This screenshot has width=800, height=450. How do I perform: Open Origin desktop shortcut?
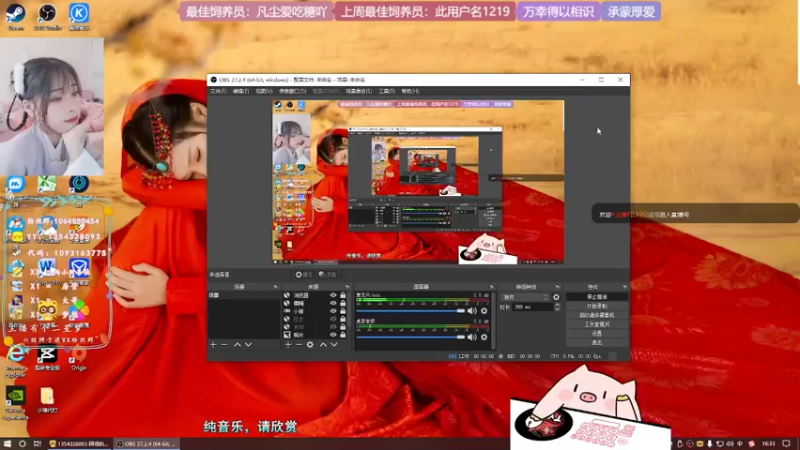pos(79,357)
